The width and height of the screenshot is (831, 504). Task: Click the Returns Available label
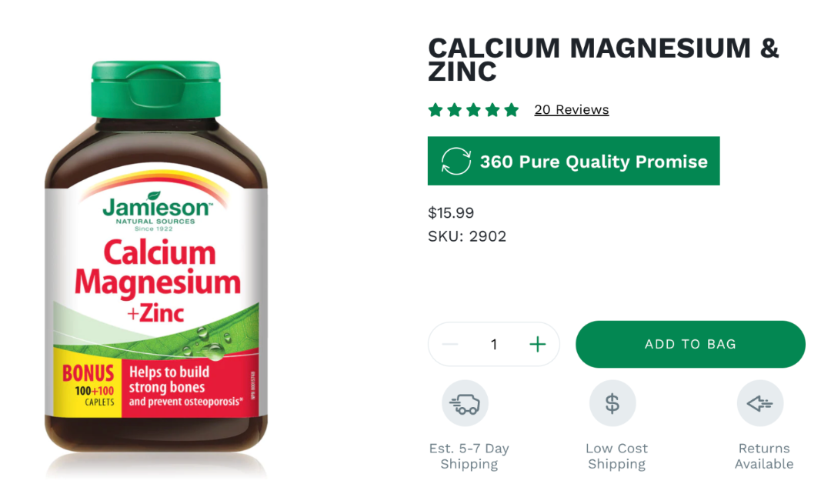(764, 456)
